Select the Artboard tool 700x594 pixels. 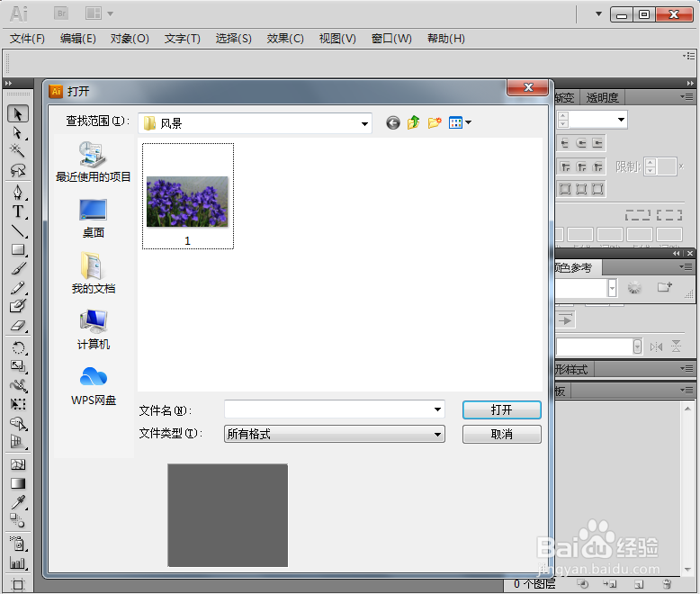coord(18,584)
